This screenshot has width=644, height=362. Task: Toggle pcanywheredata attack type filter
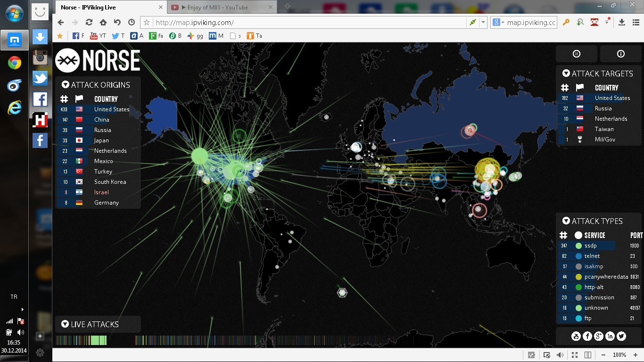(x=600, y=277)
